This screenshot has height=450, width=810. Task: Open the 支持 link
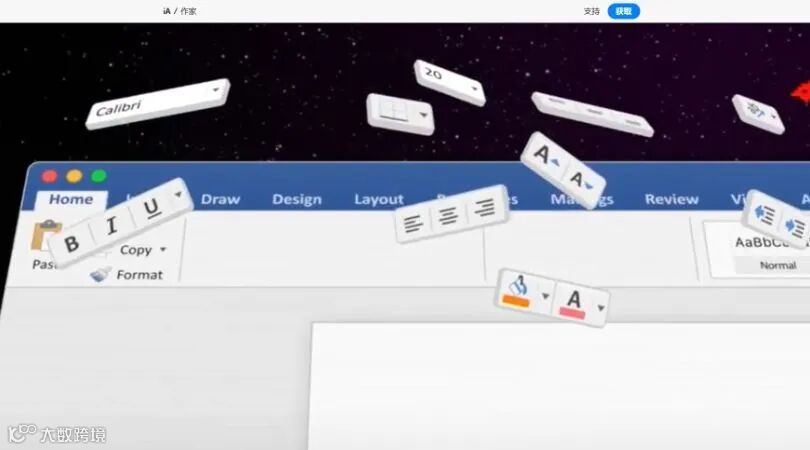(x=591, y=11)
